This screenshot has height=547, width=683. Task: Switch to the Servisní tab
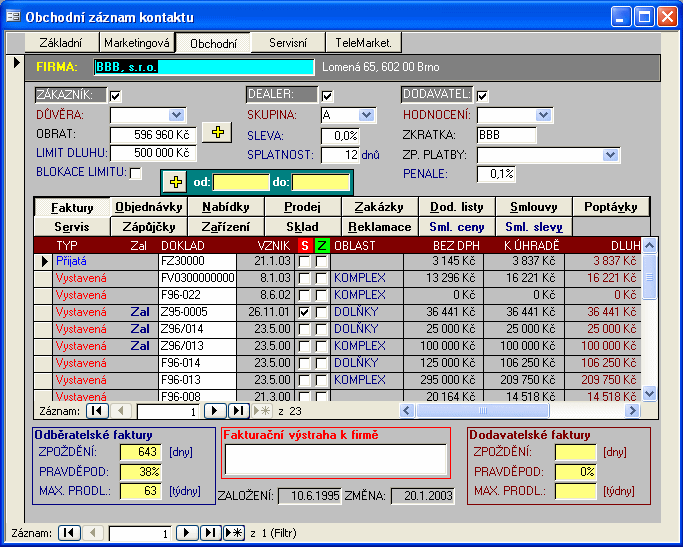coord(288,43)
